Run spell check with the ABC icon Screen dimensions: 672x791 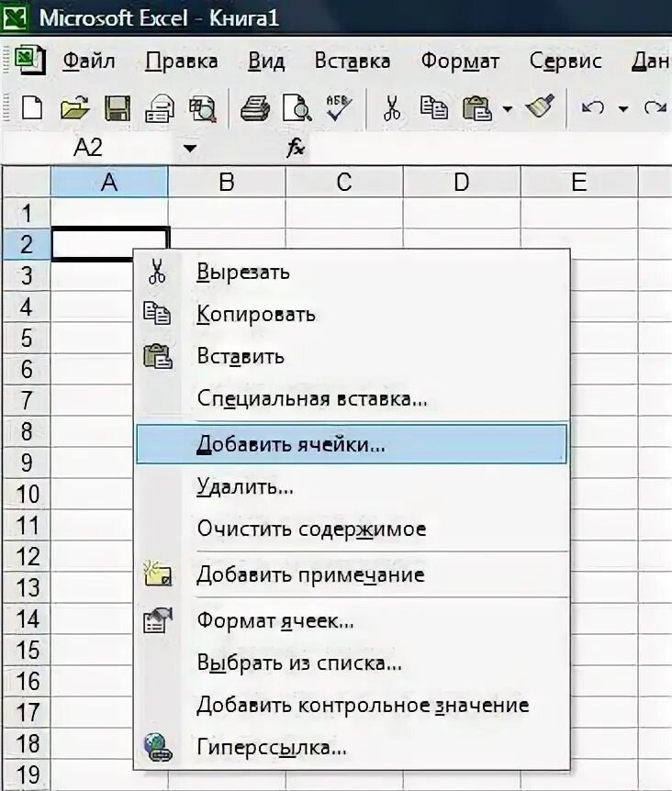(339, 108)
